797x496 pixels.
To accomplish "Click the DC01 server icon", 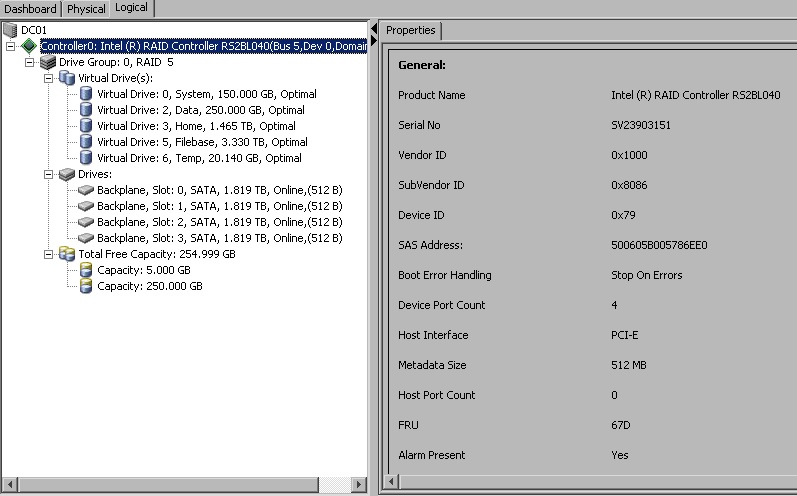I will 11,30.
